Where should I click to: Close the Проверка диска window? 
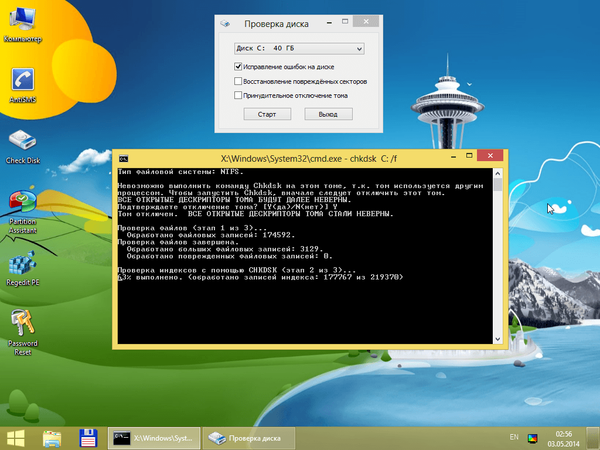[x=366, y=21]
